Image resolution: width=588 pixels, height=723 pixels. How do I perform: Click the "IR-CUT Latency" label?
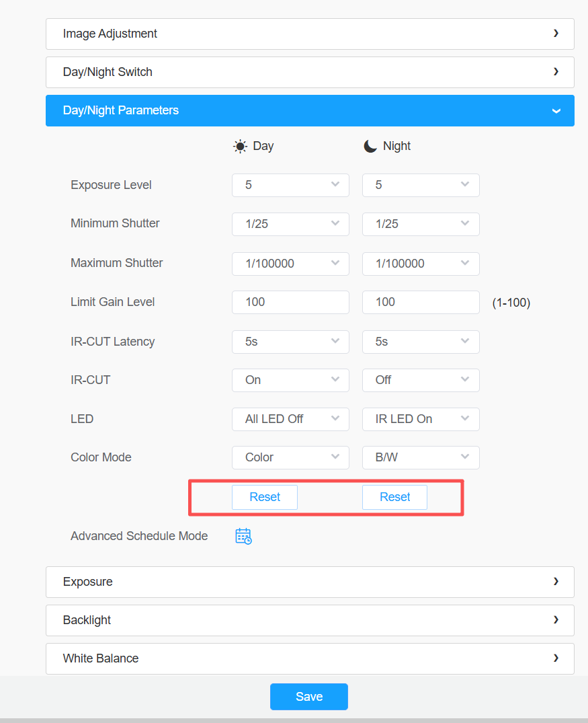(112, 342)
